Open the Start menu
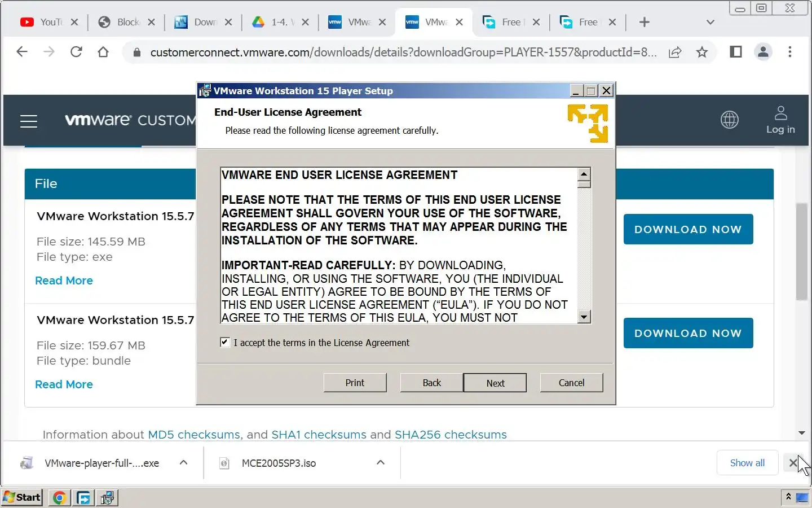This screenshot has height=508, width=812. (22, 497)
